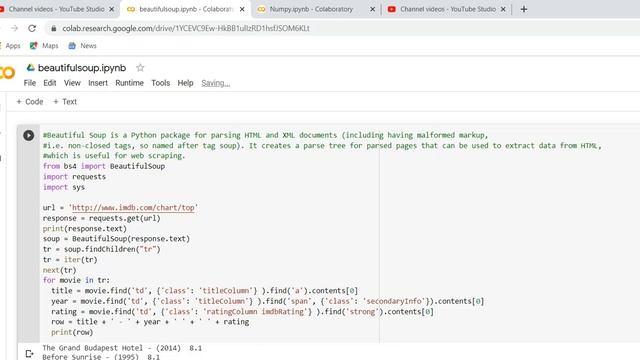Click the cell output toggle icon
Screen dimensions: 640x360
click(29, 353)
